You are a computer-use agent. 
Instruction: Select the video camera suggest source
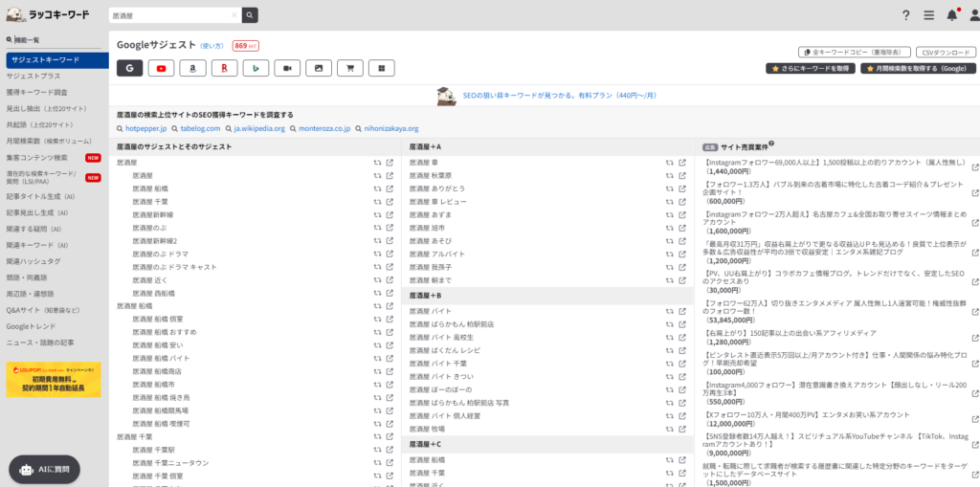click(287, 68)
